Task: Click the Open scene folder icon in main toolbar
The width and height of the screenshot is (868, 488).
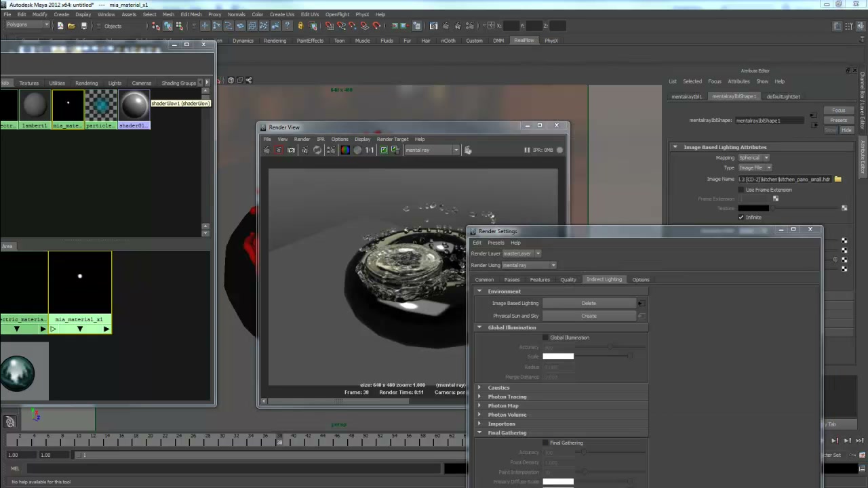Action: [72, 26]
